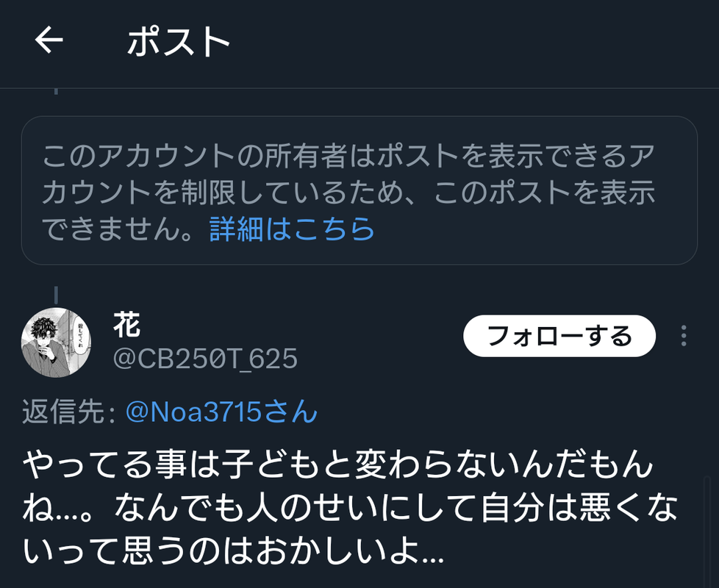Click the line このアカウントの所有者は in the notice
The height and width of the screenshot is (588, 719).
[x=348, y=155]
